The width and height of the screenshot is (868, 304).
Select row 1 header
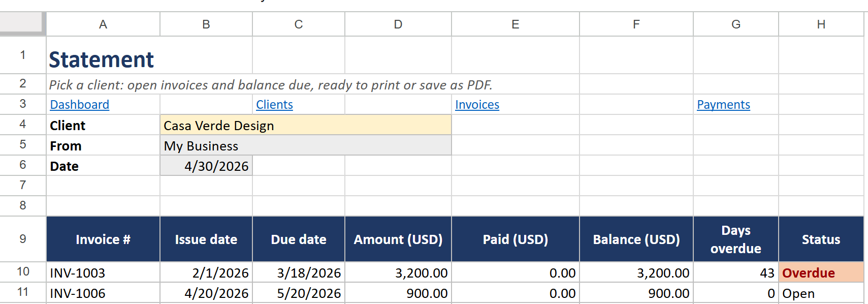[23, 55]
